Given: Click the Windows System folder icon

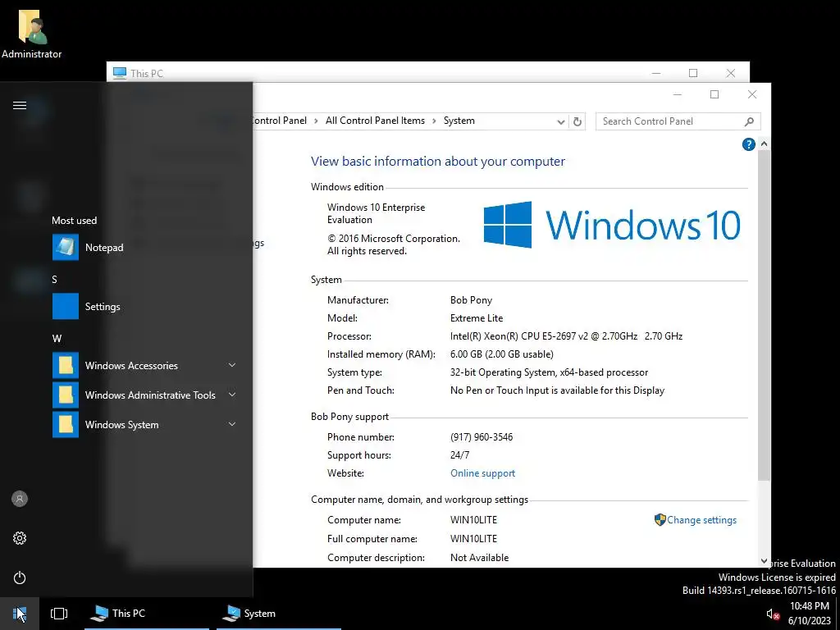Looking at the screenshot, I should pyautogui.click(x=66, y=424).
